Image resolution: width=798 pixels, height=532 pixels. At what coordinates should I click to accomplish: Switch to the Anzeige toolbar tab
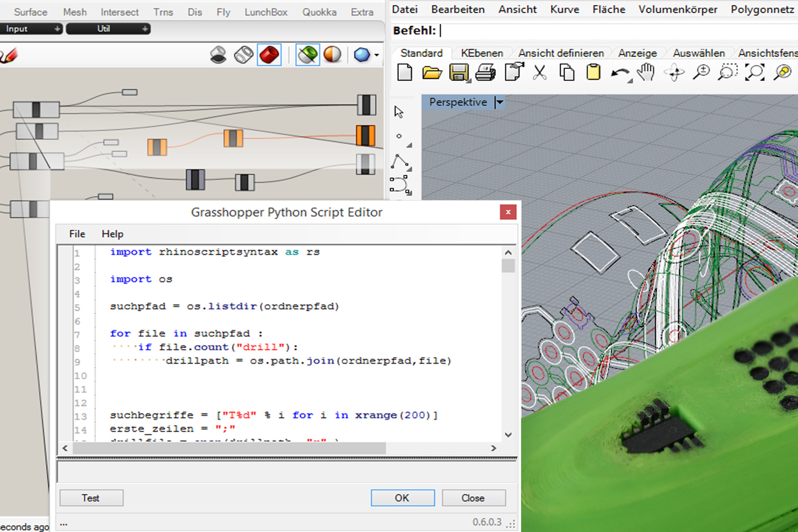point(637,53)
